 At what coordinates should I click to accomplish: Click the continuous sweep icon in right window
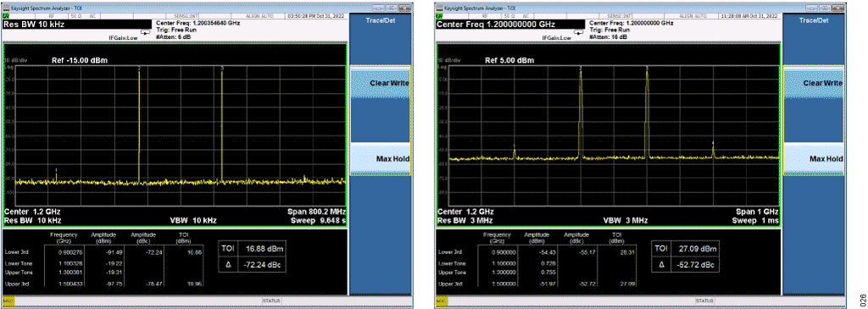(x=579, y=33)
